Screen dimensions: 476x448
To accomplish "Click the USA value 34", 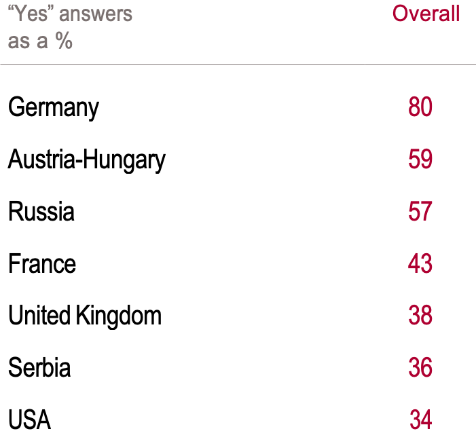I will 420,419.
